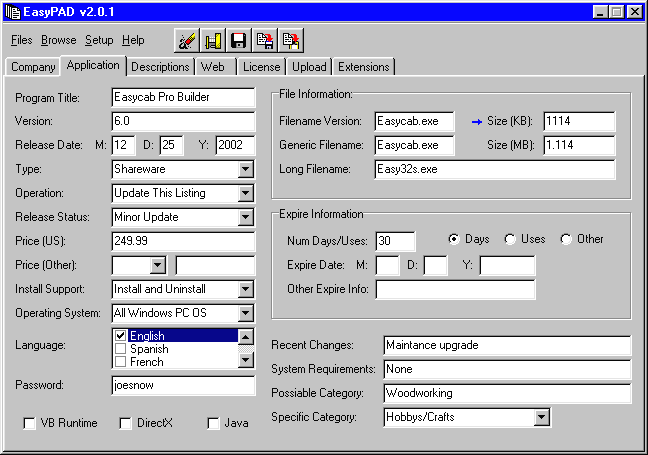Screen dimensions: 648x455
Task: Click the blue arrow beside Size (KB)
Action: [476, 122]
